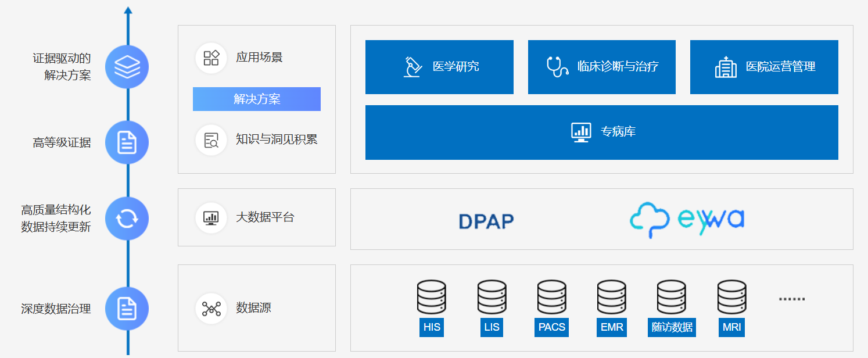Select the highlighted 解决方案 item
The image size is (868, 358).
[256, 99]
